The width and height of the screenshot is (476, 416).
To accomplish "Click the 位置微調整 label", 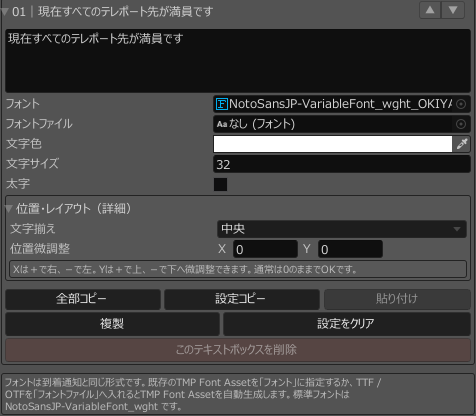I will click(x=40, y=249).
